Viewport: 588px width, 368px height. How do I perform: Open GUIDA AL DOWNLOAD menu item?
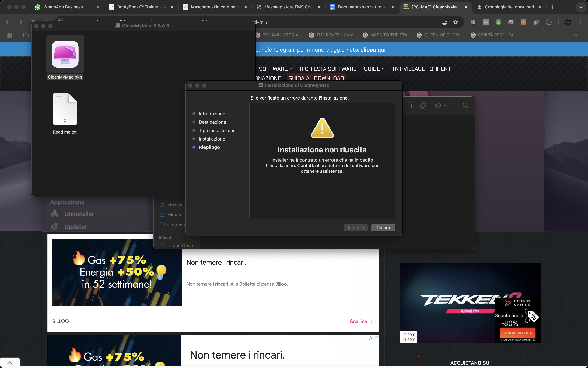[316, 78]
